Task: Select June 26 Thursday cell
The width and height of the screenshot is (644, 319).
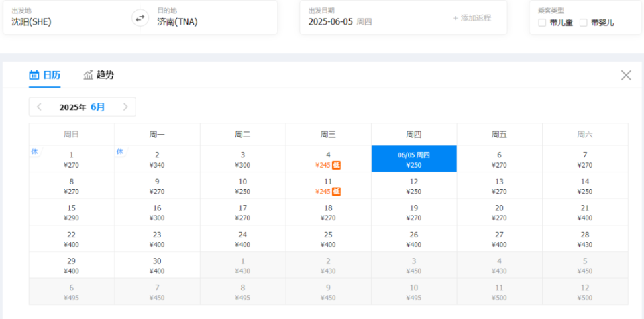Action: click(x=414, y=239)
